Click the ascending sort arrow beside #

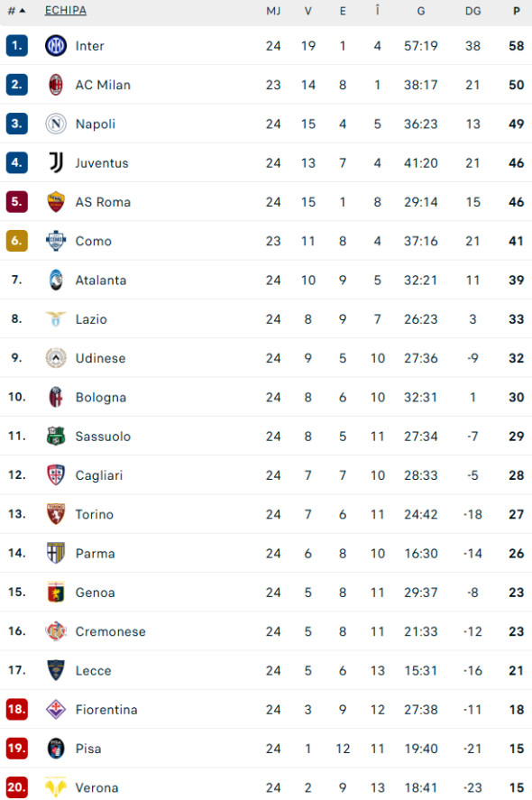(23, 11)
